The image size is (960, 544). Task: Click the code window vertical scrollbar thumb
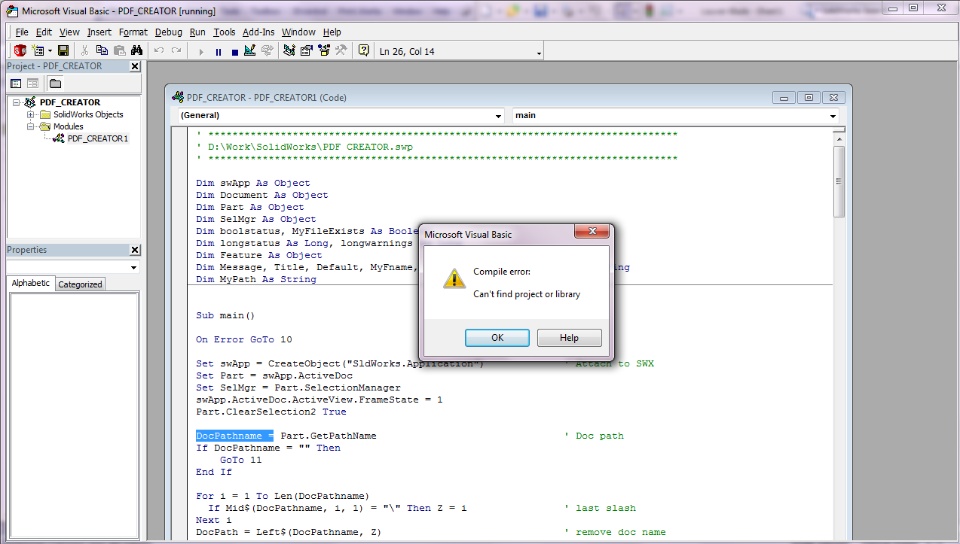[x=839, y=181]
